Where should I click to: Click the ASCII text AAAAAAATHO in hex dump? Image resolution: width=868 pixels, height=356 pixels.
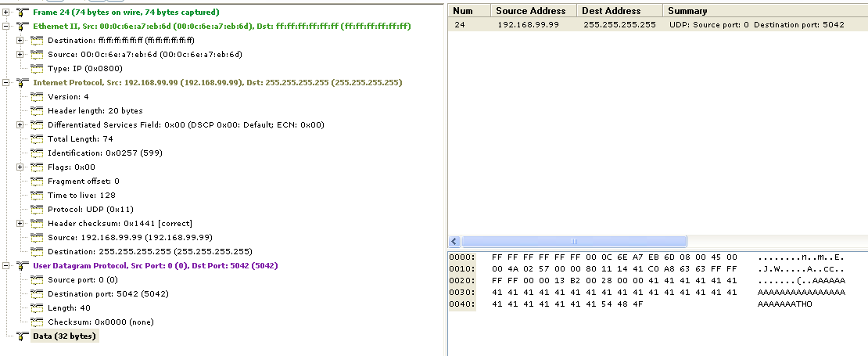point(784,304)
